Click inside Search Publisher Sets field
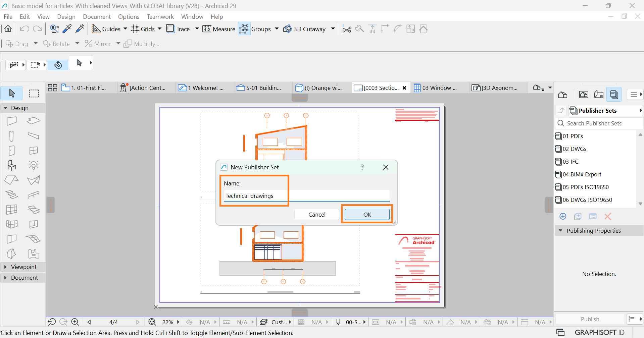 [x=599, y=123]
